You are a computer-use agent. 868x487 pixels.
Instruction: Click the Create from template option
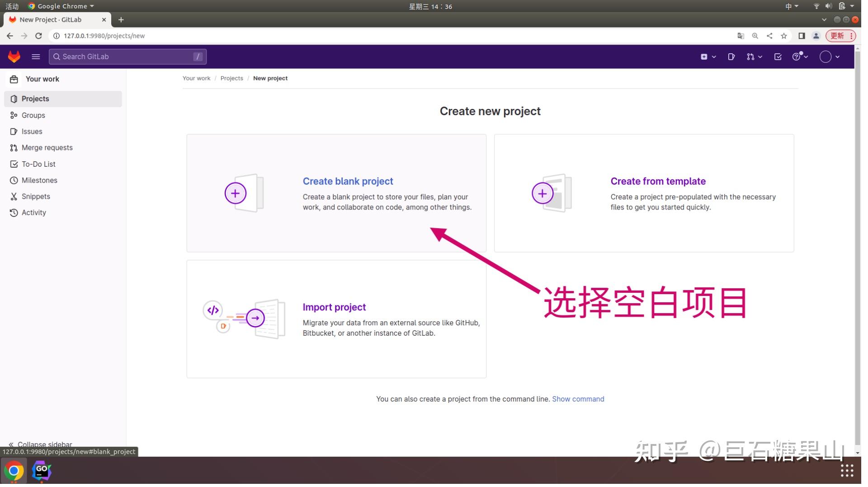point(658,181)
